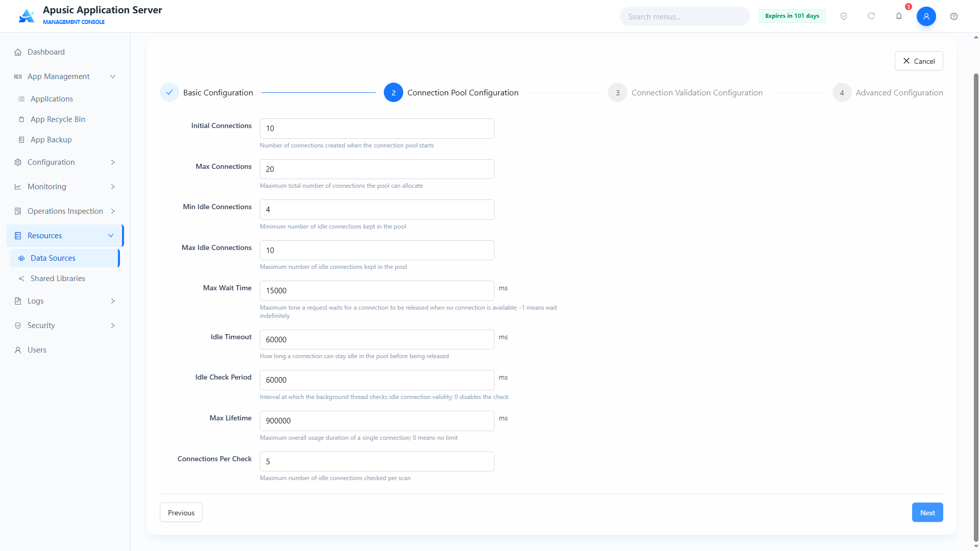The width and height of the screenshot is (980, 551).
Task: Focus the Search menus field
Action: [x=685, y=16]
